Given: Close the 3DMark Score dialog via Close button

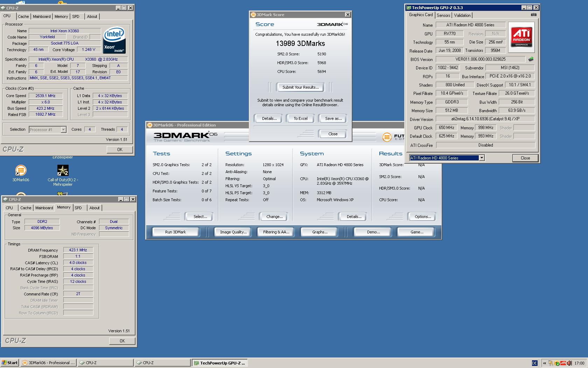Looking at the screenshot, I should coord(333,134).
